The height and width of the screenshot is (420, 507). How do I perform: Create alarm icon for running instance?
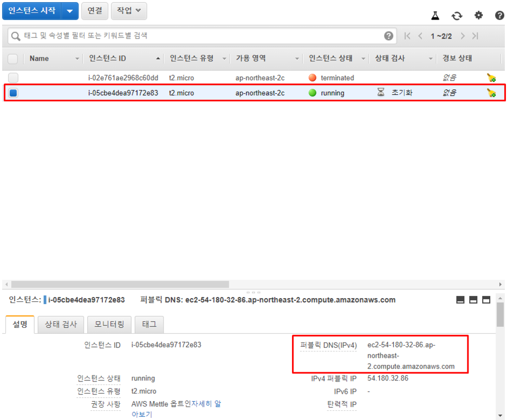pos(491,93)
